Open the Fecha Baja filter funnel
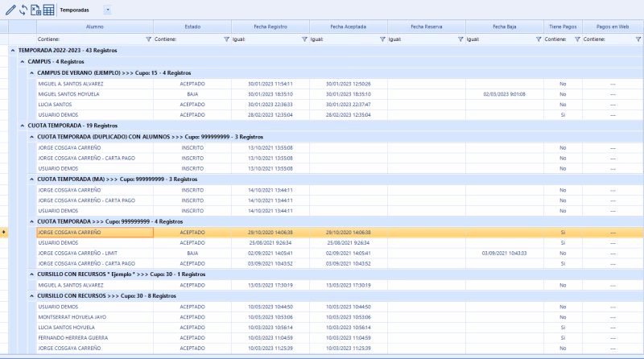Viewport: 644px width, 359px height. point(538,39)
